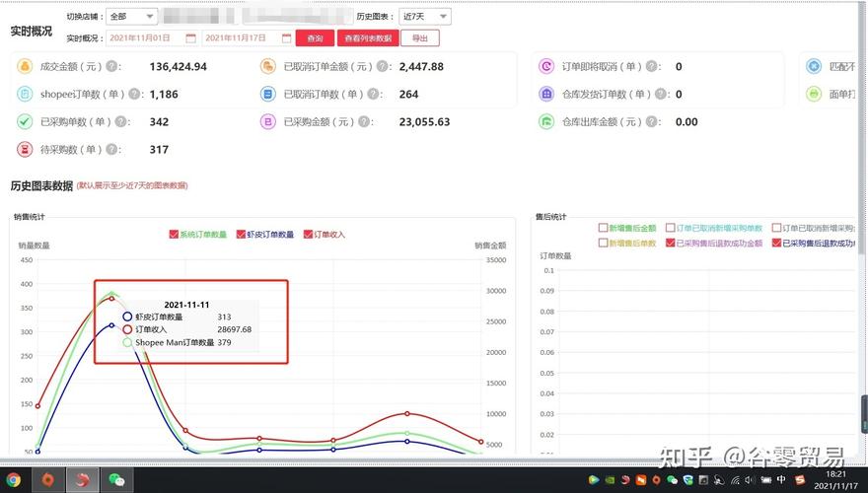Open the 切换店铺 dropdown showing 全部
Screen dimensions: 868x493
tap(132, 17)
